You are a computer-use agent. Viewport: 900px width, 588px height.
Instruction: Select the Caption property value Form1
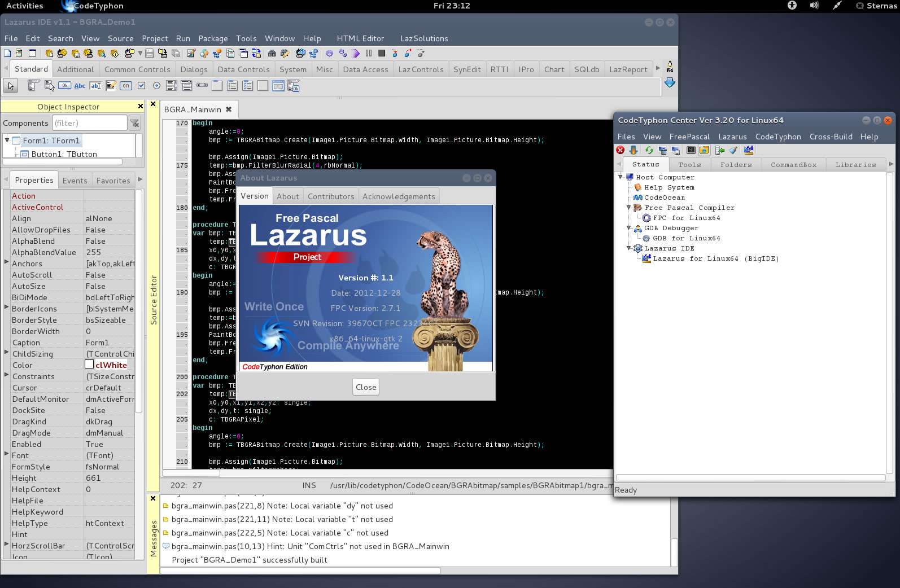(x=110, y=343)
